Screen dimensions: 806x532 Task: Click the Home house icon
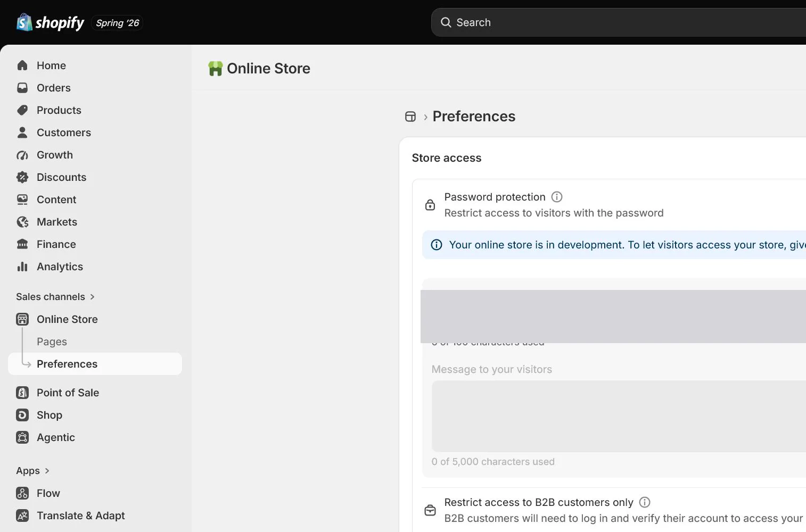[x=22, y=65]
